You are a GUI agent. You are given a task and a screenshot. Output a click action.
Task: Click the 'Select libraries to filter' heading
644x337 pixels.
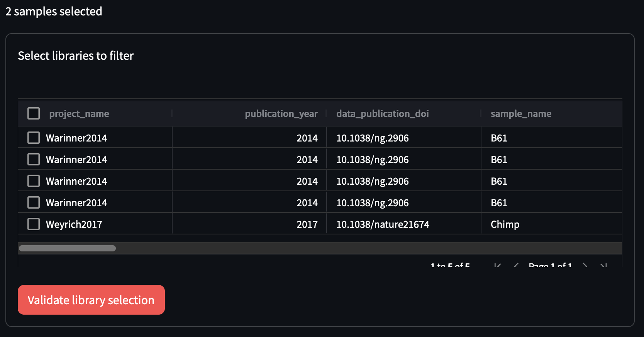click(x=76, y=56)
